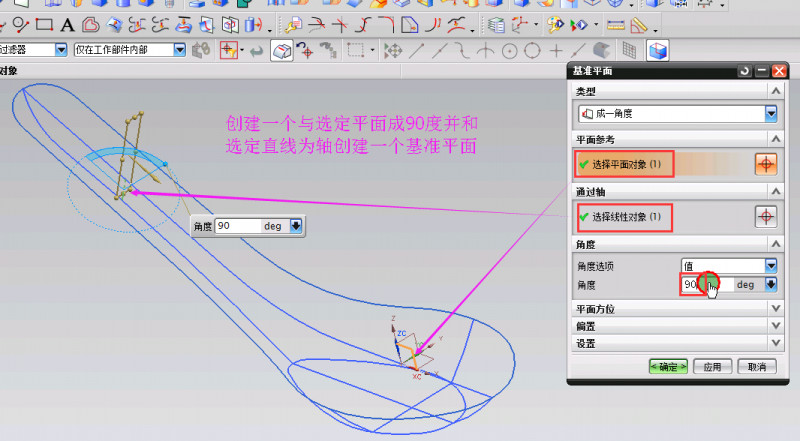Open the WCS icon dropdown arrow
The width and height of the screenshot is (800, 441).
tap(536, 24)
